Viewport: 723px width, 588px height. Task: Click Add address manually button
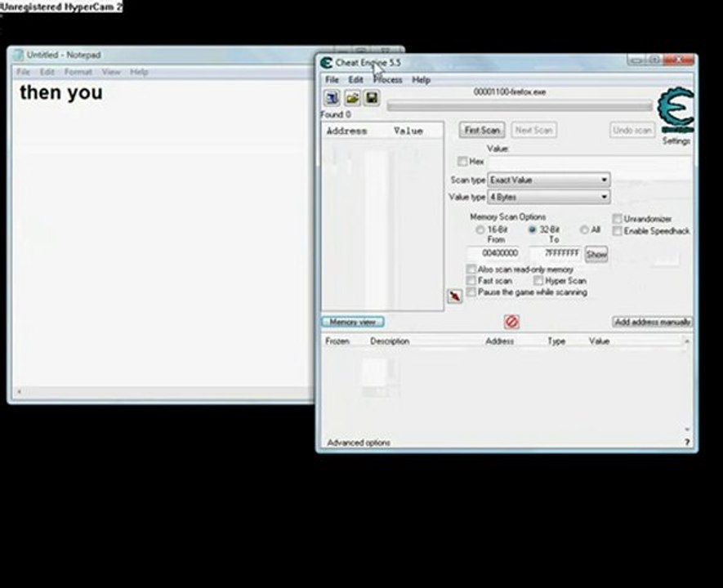(x=653, y=322)
